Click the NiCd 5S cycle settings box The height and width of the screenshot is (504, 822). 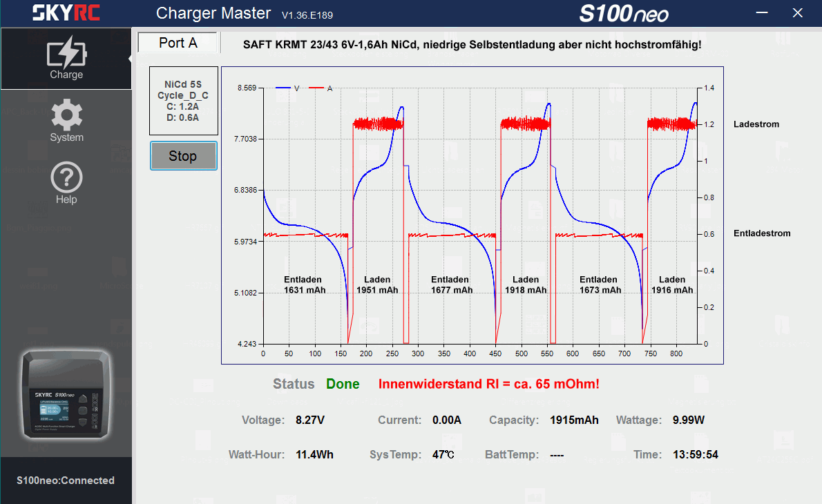pyautogui.click(x=183, y=101)
